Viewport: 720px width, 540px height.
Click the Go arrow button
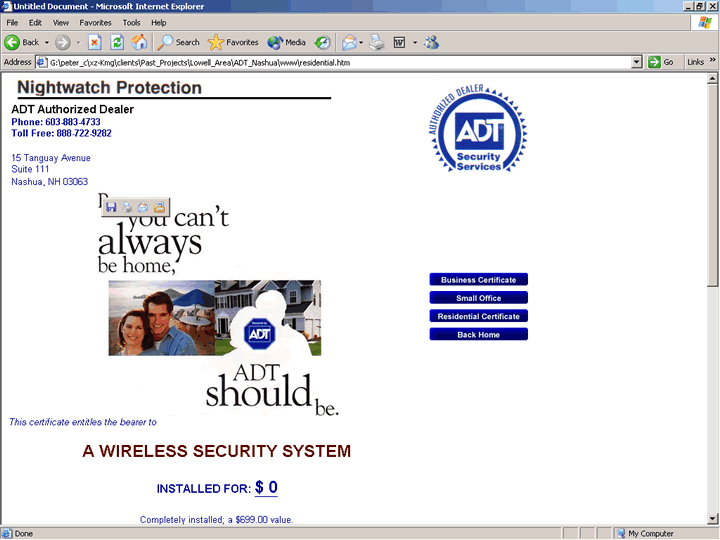(661, 62)
